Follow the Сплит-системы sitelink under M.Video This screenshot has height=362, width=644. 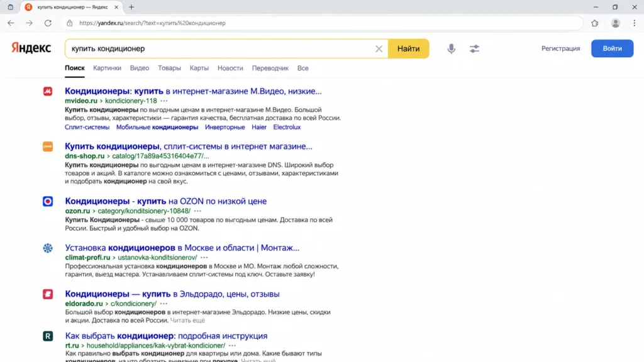pos(87,127)
